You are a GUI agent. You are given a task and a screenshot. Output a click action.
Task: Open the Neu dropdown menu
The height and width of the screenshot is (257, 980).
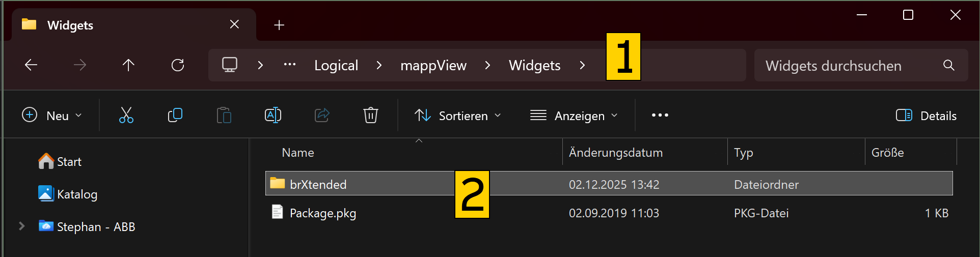click(x=52, y=116)
